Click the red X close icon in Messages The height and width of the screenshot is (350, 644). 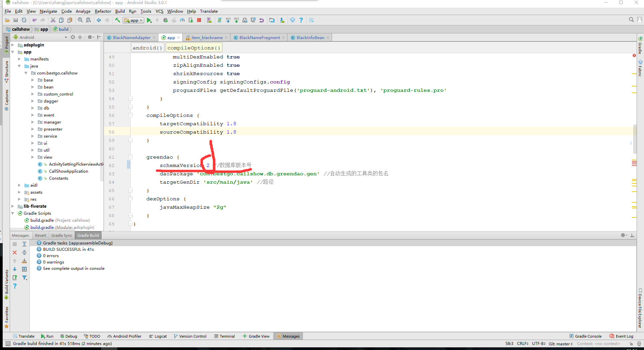(x=15, y=252)
